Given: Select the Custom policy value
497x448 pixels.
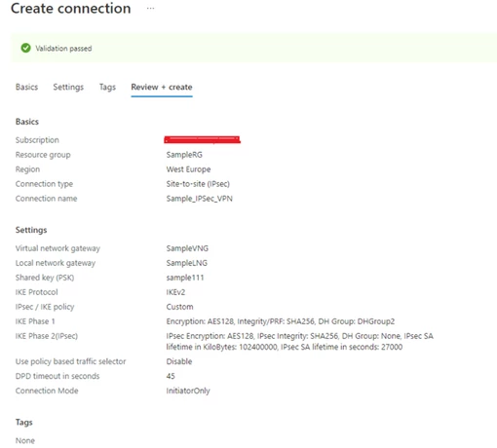Looking at the screenshot, I should [179, 307].
